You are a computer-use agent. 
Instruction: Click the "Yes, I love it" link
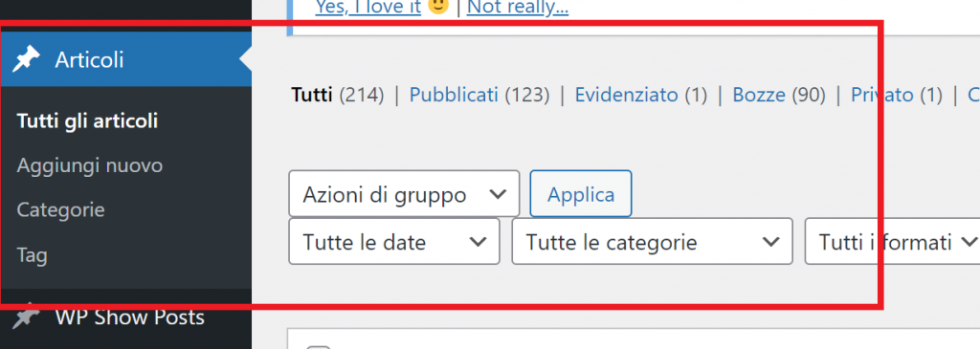pyautogui.click(x=367, y=8)
